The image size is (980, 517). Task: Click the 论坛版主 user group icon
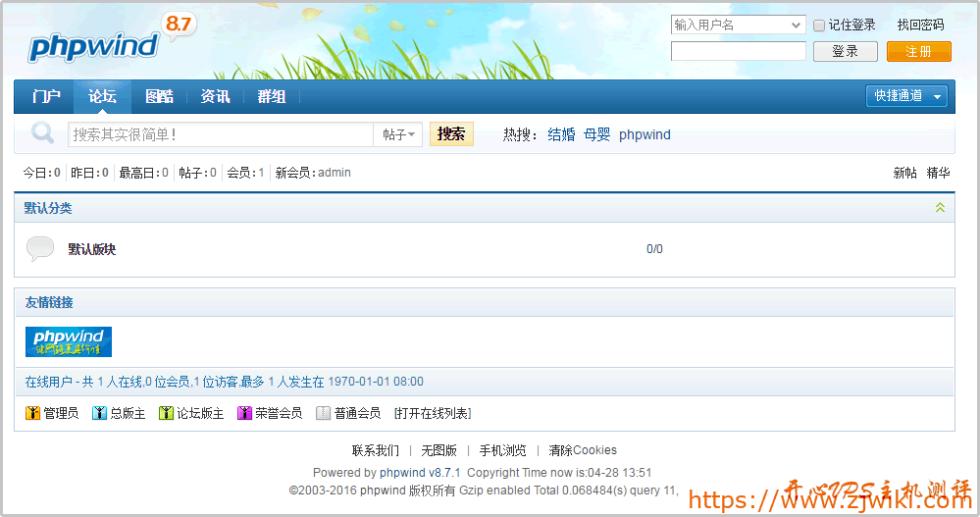tap(166, 414)
